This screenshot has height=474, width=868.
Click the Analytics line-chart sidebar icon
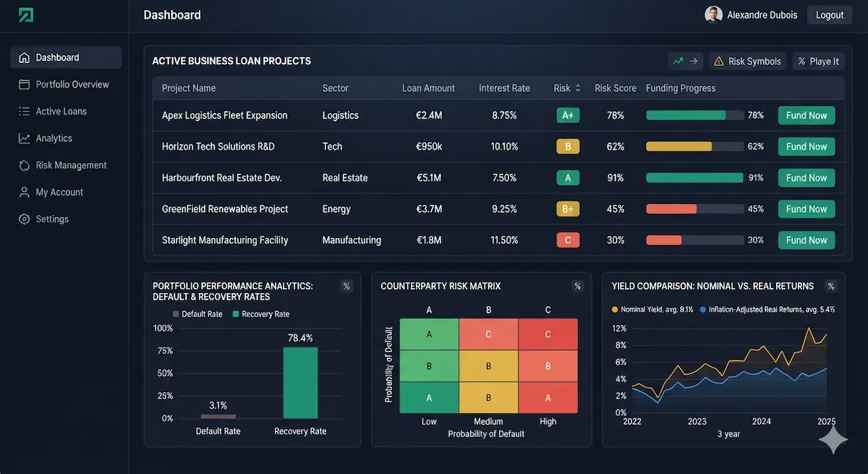click(24, 138)
